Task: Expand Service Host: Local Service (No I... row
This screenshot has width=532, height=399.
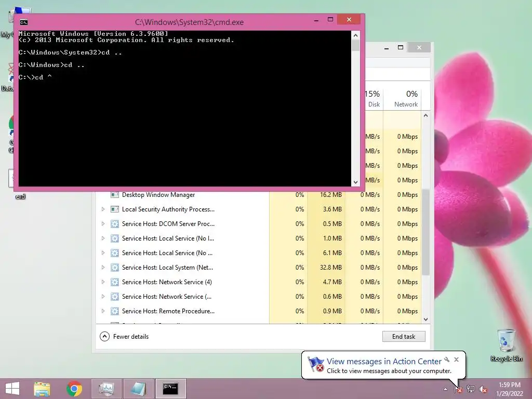Action: (x=103, y=238)
